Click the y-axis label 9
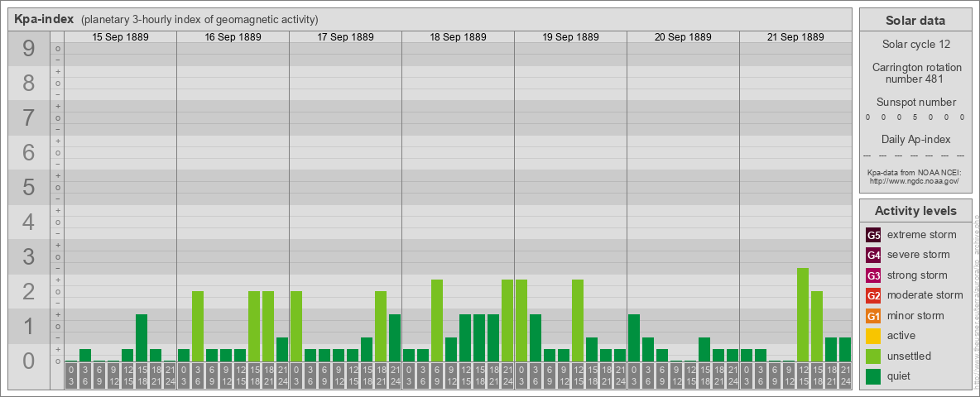This screenshot has width=980, height=397. [29, 49]
